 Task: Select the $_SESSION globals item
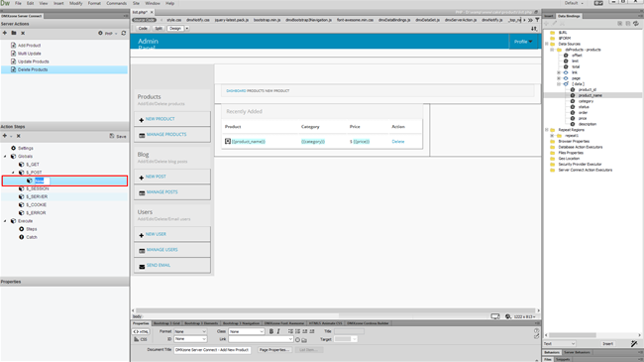[x=38, y=188]
